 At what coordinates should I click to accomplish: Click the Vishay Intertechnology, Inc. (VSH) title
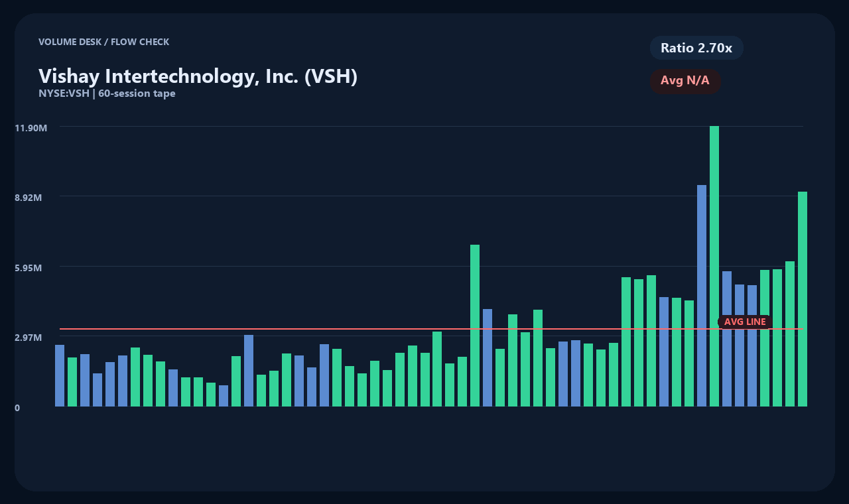coord(198,76)
